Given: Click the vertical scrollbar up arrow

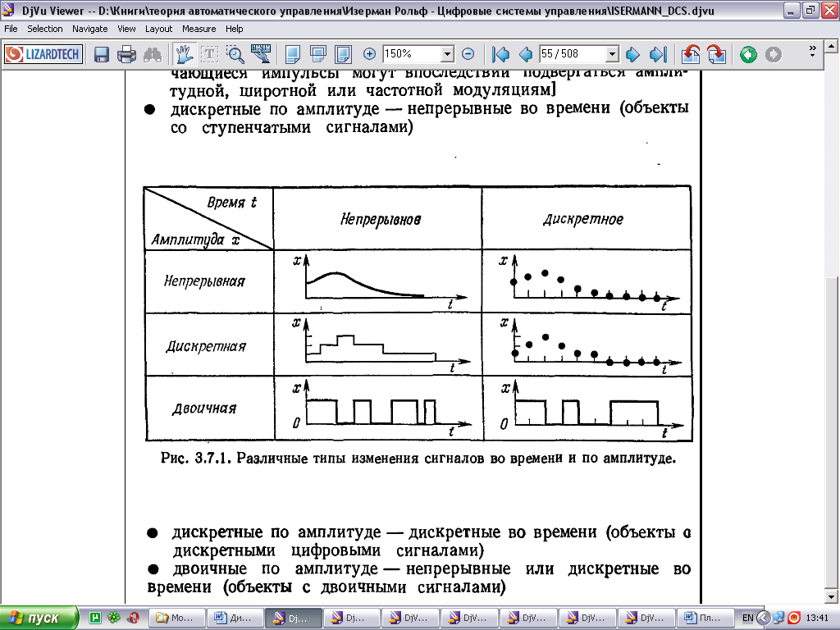Looking at the screenshot, I should tap(832, 46).
